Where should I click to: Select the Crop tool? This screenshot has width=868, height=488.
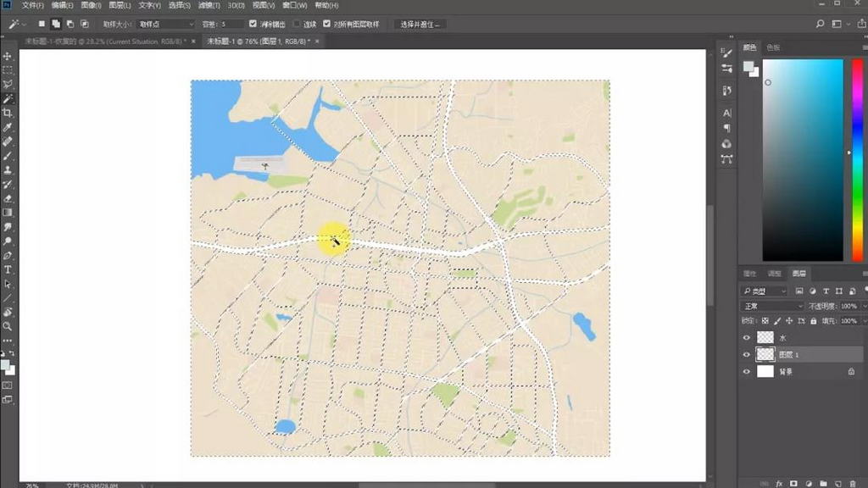pyautogui.click(x=8, y=113)
